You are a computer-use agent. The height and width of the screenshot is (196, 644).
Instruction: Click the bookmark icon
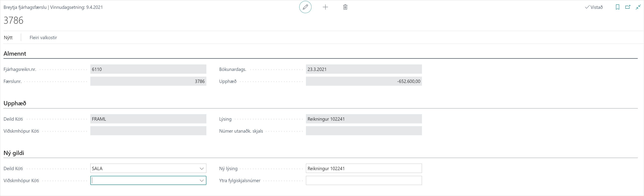(x=618, y=7)
